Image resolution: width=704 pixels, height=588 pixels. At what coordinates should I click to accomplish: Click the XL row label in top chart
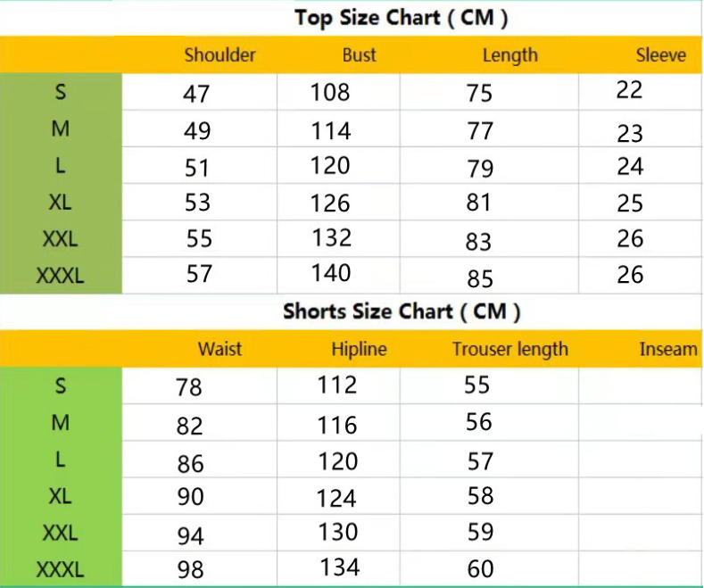(60, 203)
